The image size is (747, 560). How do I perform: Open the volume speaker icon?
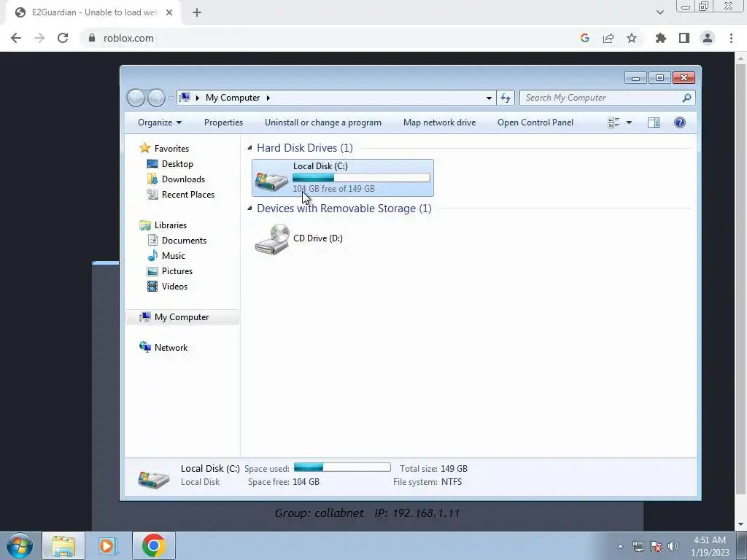click(x=673, y=546)
